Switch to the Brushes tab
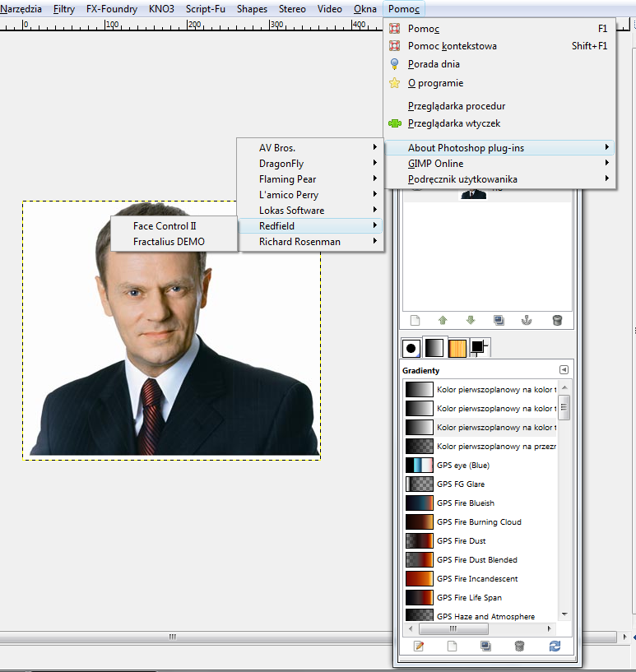Screen dimensions: 636x672 (411, 348)
